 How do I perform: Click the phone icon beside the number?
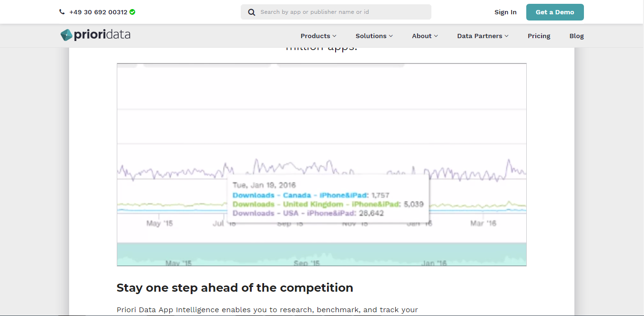62,12
